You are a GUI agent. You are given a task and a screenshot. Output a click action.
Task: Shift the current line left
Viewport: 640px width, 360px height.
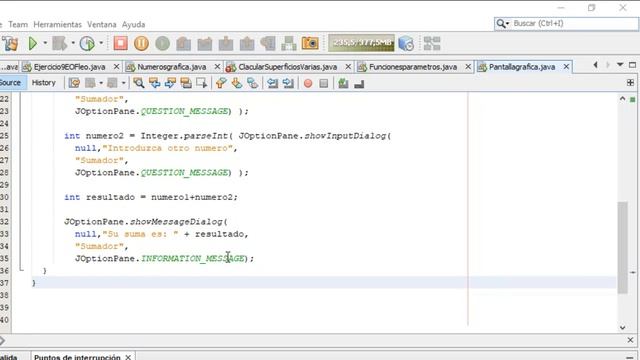[x=272, y=83]
